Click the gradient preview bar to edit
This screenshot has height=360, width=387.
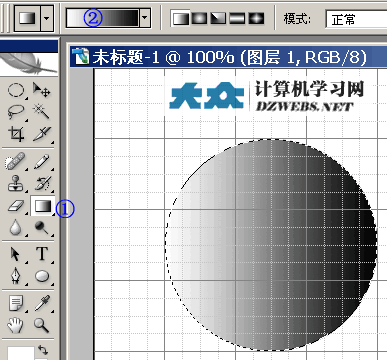(102, 18)
